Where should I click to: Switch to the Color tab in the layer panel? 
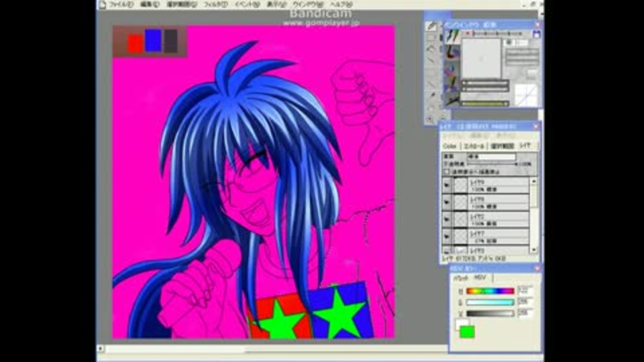pos(449,146)
